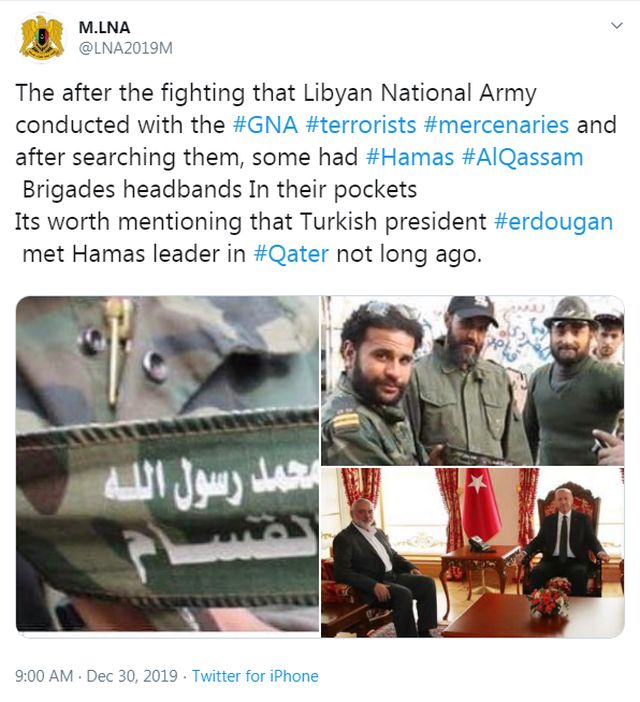Select the #Hamas hashtag link
This screenshot has height=702, width=640.
pyautogui.click(x=410, y=157)
